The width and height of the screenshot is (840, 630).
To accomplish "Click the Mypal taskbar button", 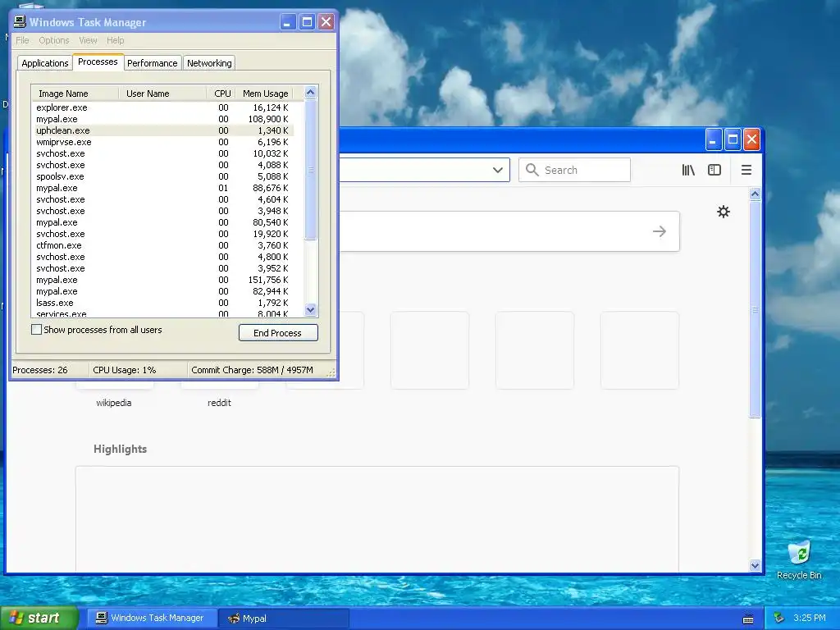I will (x=284, y=619).
